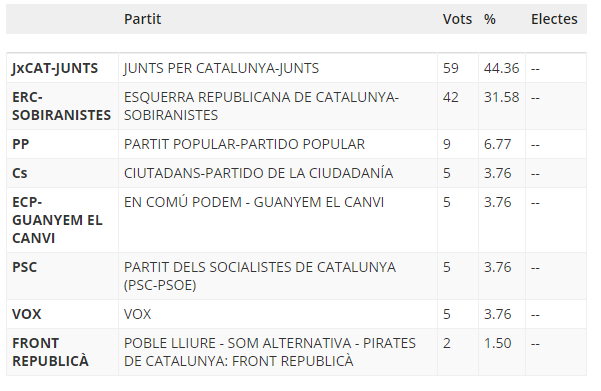Click ESQUERRA REPUBLICANA DE CATALUNYA-SOBIRANISTES full name
This screenshot has width=601, height=391.
[261, 106]
